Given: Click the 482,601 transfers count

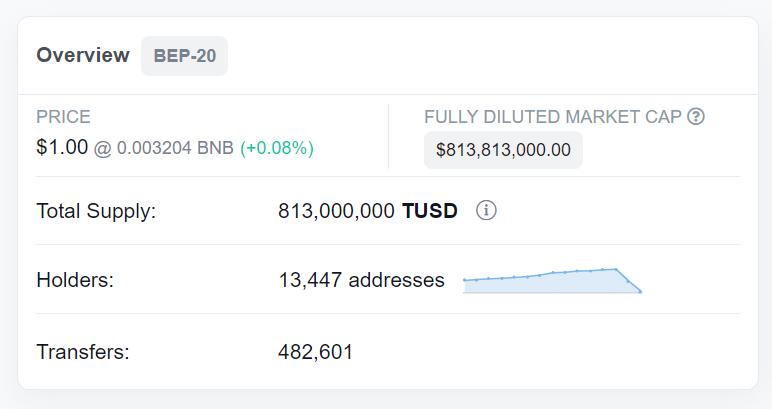Looking at the screenshot, I should pos(315,352).
